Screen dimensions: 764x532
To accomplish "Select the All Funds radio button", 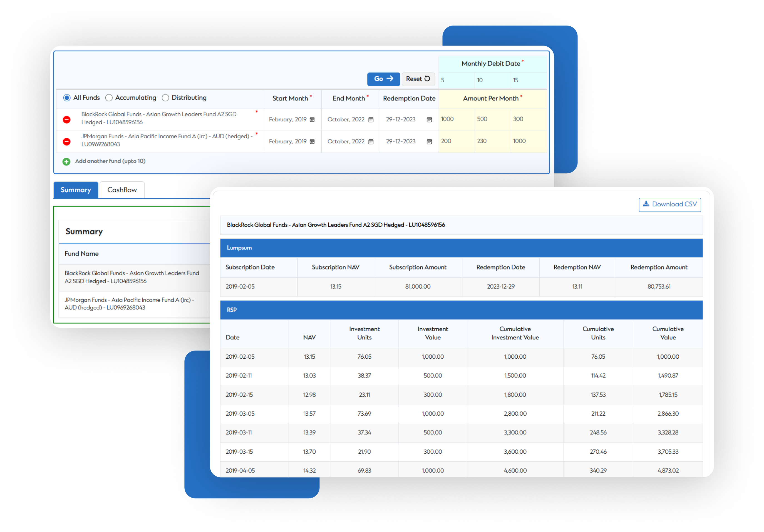I will [x=66, y=98].
